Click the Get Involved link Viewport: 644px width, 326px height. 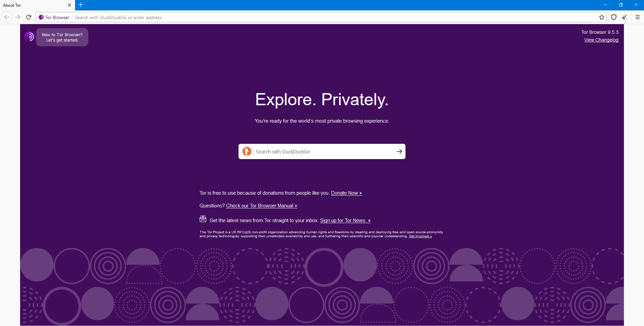click(x=420, y=236)
